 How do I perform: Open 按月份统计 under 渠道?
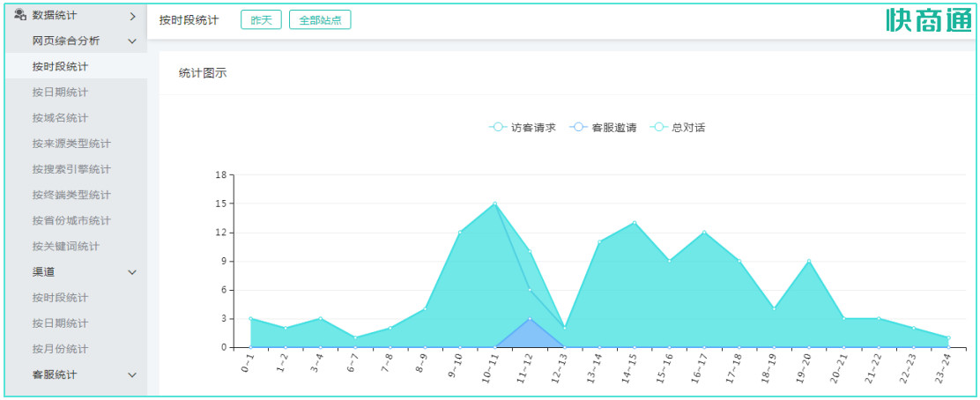click(60, 349)
